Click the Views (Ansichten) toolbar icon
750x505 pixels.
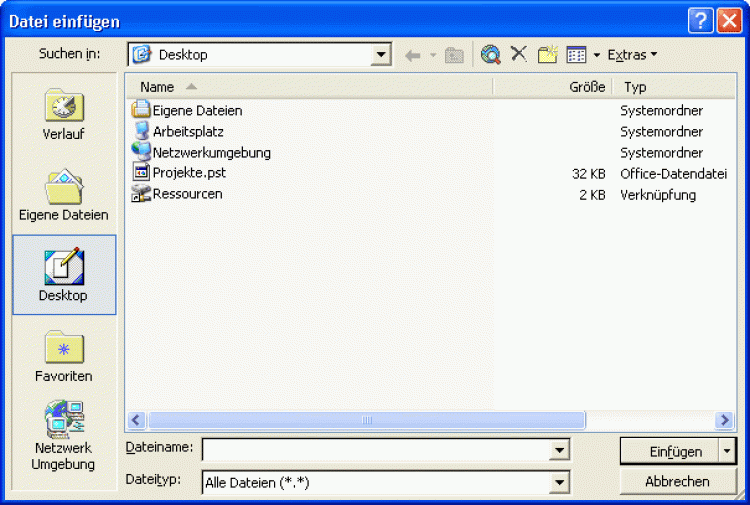[x=576, y=55]
